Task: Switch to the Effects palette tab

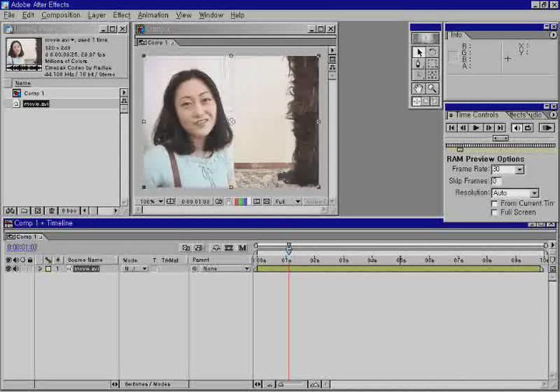Action: (x=518, y=115)
